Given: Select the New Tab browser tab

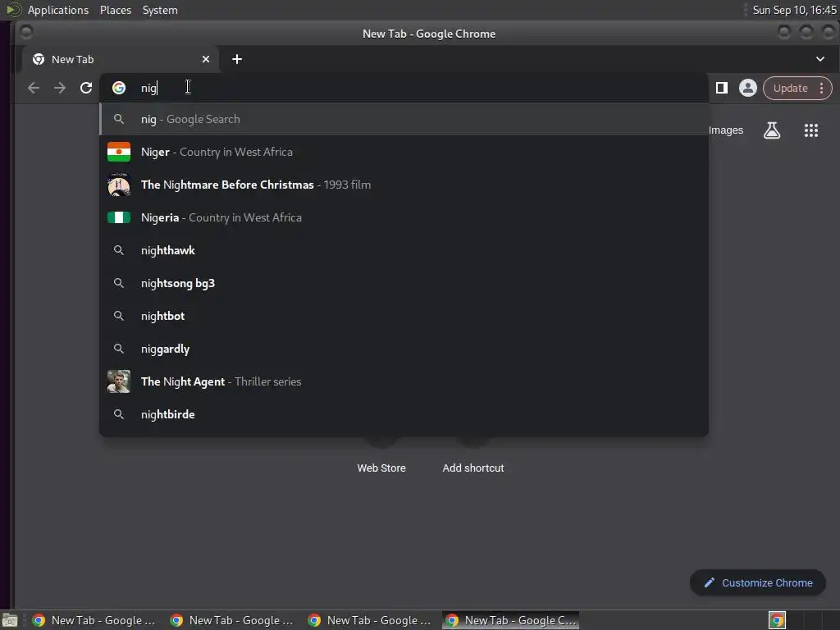Looking at the screenshot, I should click(x=121, y=59).
